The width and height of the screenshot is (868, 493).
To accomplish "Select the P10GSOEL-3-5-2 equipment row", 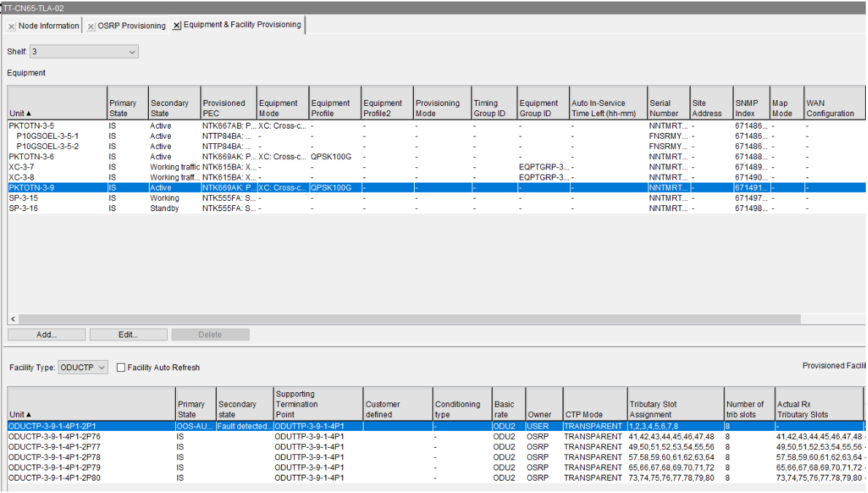I will (x=437, y=147).
